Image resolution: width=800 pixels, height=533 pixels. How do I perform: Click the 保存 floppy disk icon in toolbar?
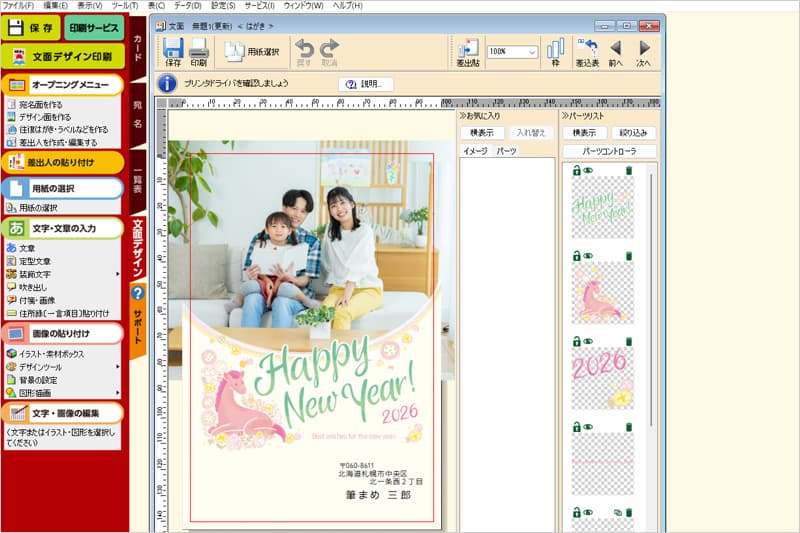[x=173, y=52]
